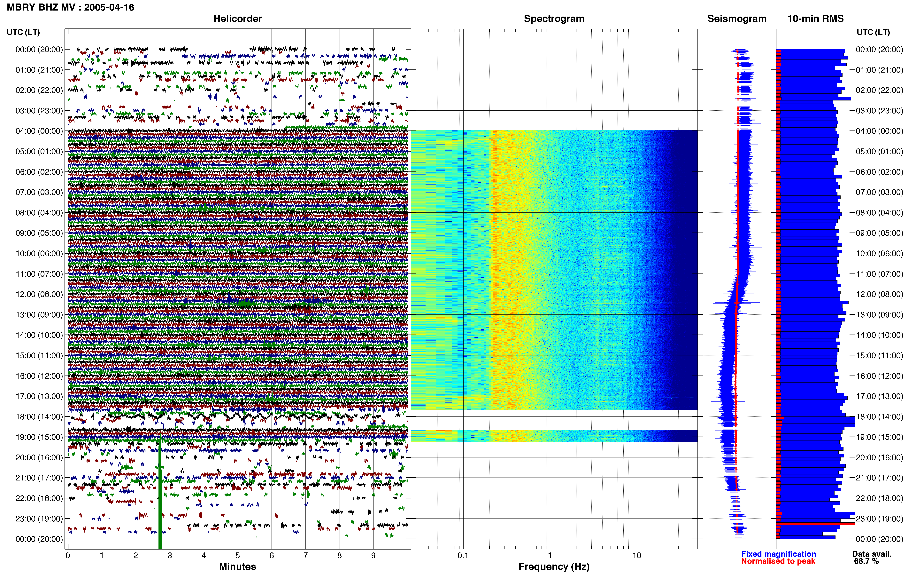
Task: Select '03:00 (23:00)' label beside the RMS panel
Action: point(879,111)
